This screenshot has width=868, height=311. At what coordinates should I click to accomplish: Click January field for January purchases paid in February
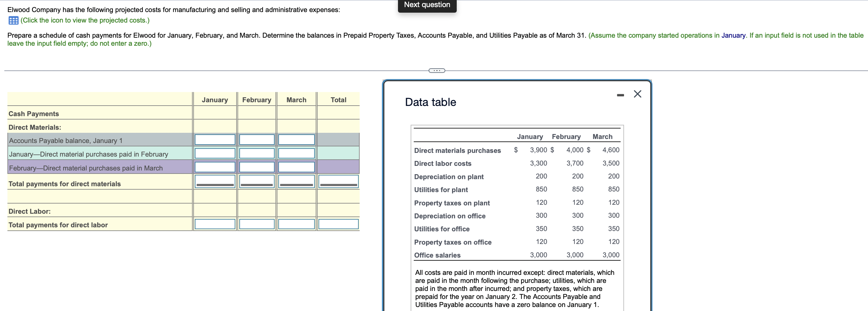pyautogui.click(x=215, y=153)
